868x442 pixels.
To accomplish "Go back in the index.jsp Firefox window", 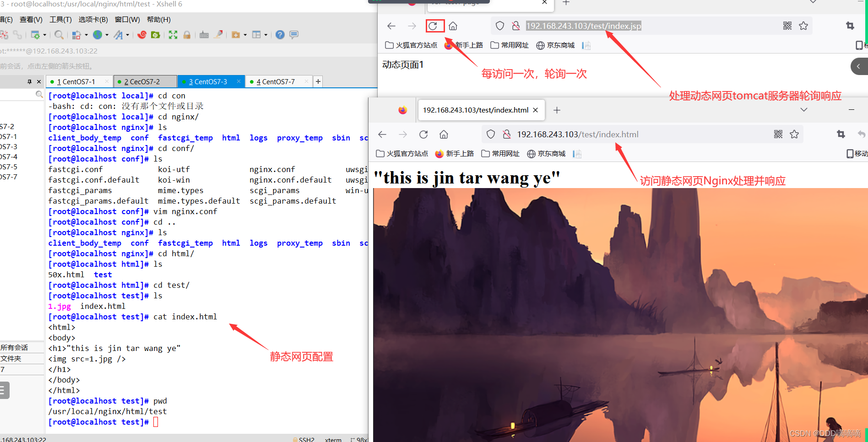I will tap(391, 26).
